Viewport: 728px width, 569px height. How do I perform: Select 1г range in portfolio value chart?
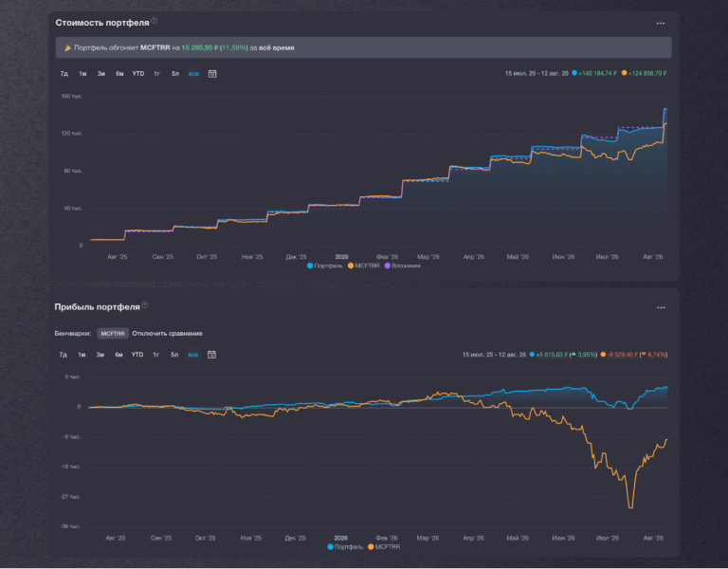[157, 74]
